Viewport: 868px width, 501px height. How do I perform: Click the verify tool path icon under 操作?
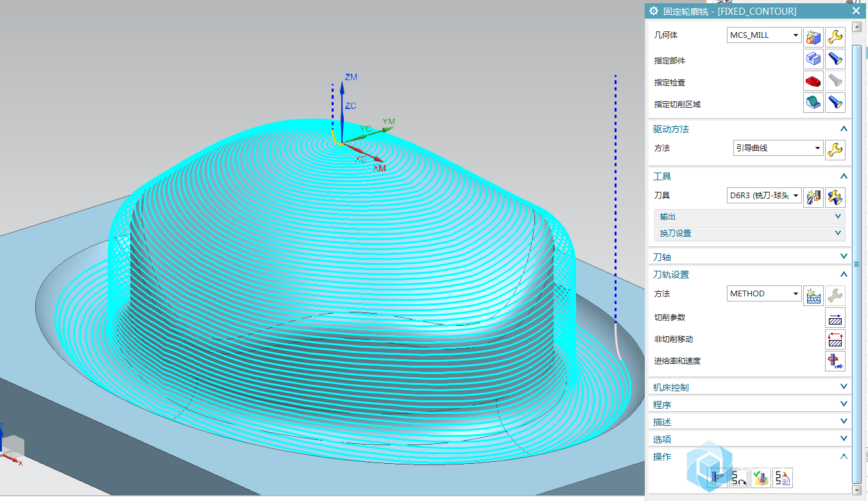761,477
